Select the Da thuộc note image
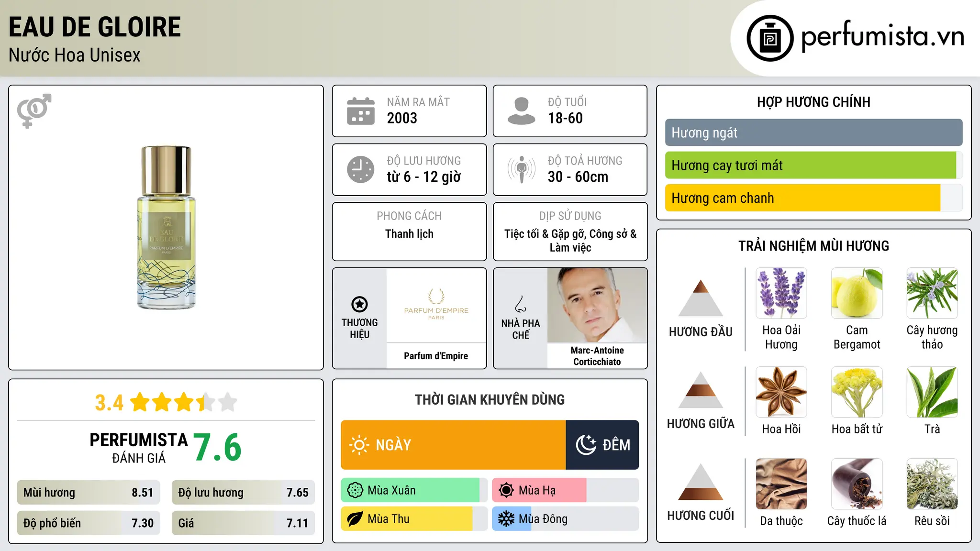The height and width of the screenshot is (551, 980). 781,484
